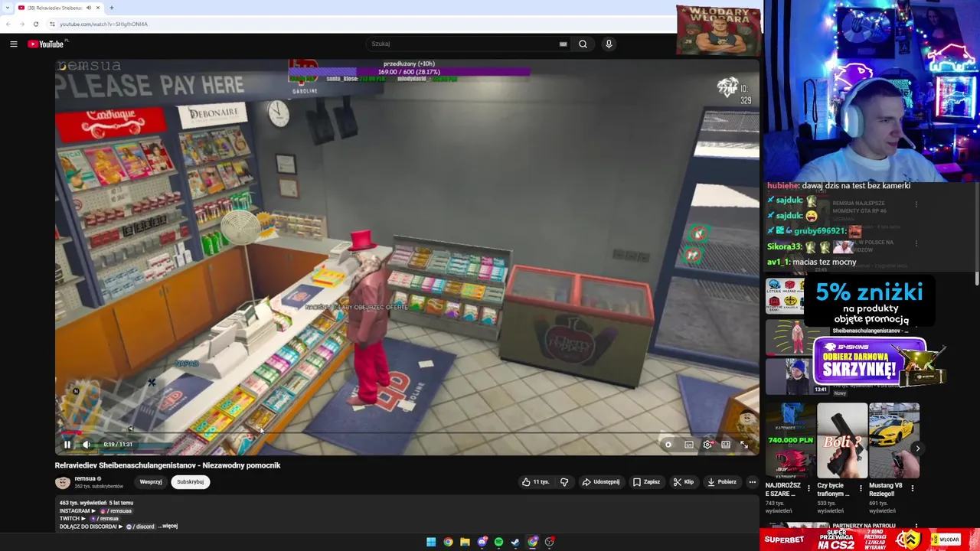Open Spotify from the taskbar
Image resolution: width=980 pixels, height=551 pixels.
[499, 542]
